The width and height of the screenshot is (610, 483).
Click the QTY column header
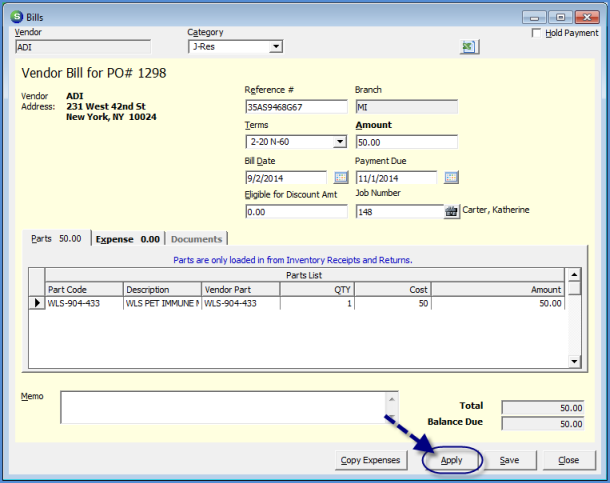(x=317, y=289)
